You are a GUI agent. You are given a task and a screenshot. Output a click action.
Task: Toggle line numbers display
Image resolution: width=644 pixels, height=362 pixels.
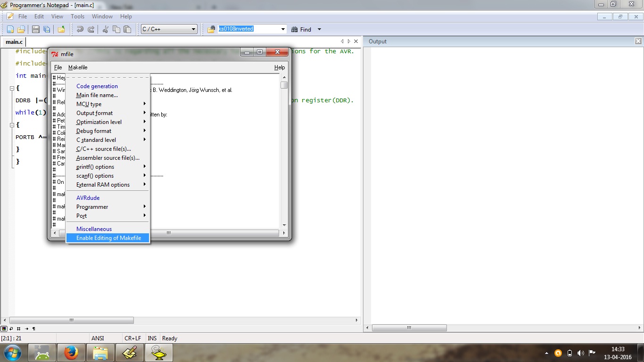point(18,329)
